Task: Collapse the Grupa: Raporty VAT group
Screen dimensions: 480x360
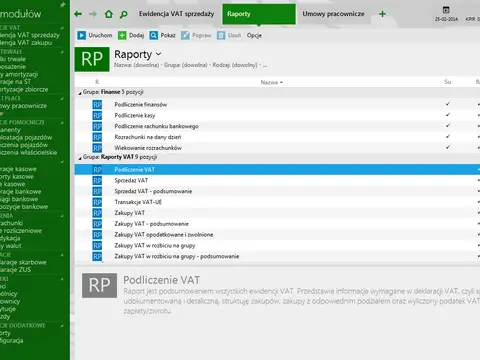Action: coord(80,158)
